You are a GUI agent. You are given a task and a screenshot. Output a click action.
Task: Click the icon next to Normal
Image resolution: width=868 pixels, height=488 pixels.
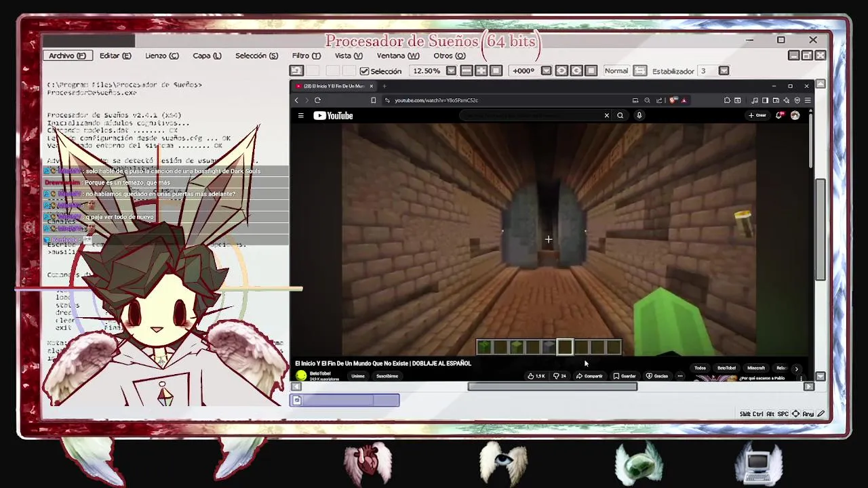640,70
